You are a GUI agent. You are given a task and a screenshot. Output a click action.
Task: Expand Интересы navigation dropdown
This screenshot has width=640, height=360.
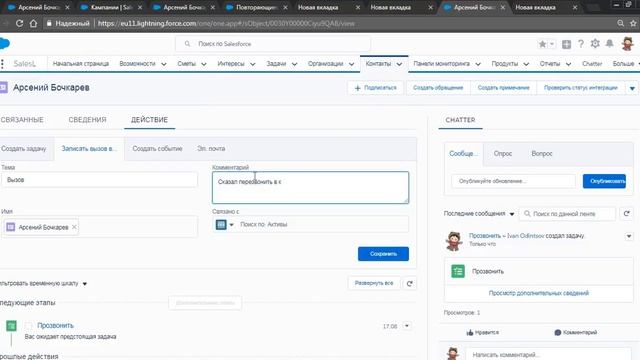point(252,64)
